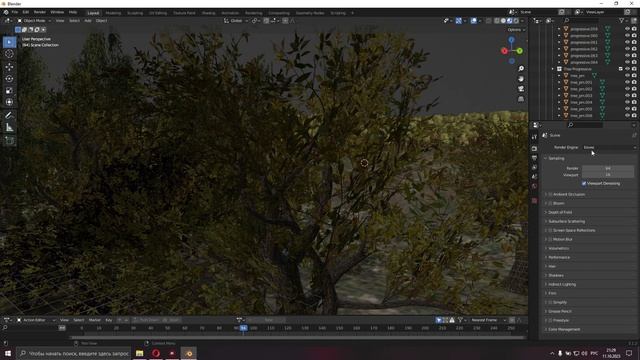Open the File menu
The width and height of the screenshot is (640, 360).
tap(15, 12)
